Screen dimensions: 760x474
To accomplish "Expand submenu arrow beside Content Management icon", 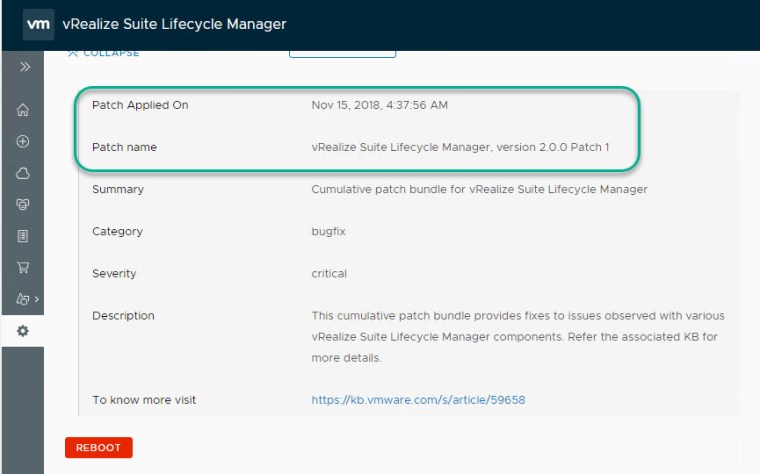I will 37,299.
